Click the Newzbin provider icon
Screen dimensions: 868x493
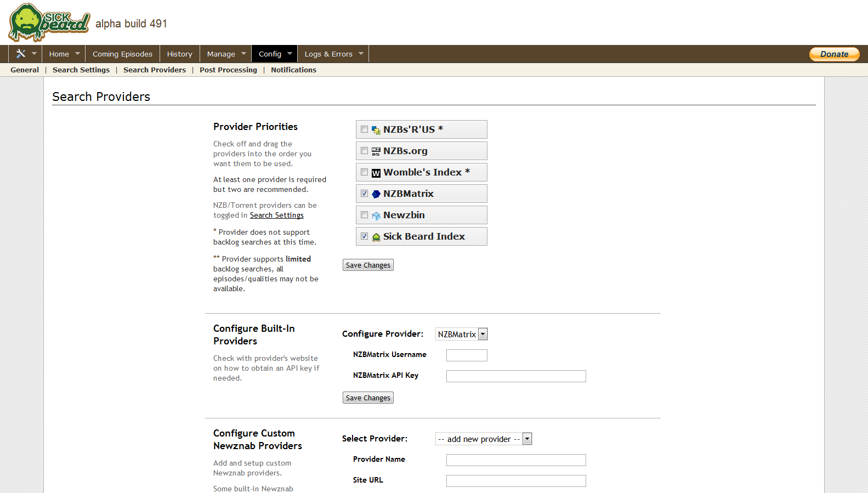(x=376, y=216)
